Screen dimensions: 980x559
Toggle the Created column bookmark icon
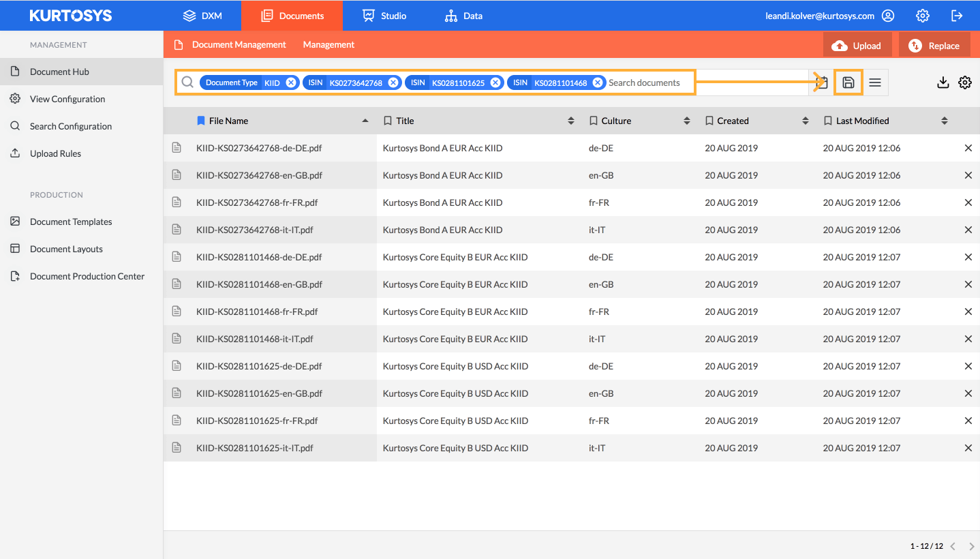pyautogui.click(x=709, y=121)
